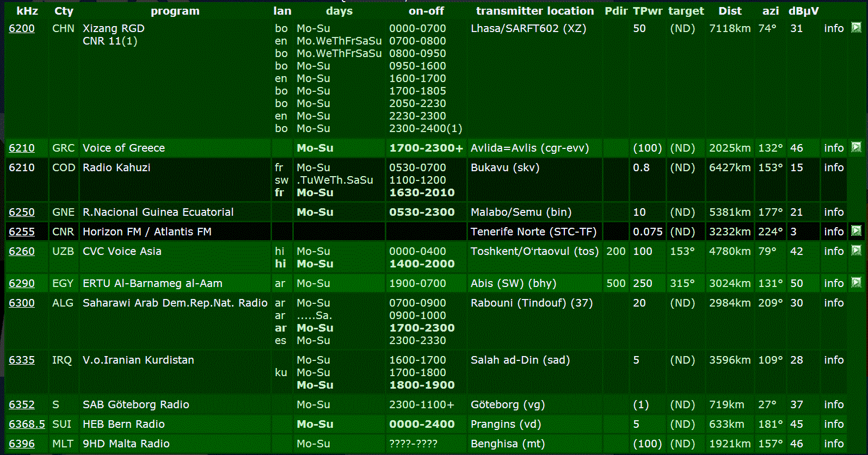Open info for SAB Göteborg Radio
Image resolution: width=868 pixels, height=455 pixels.
834,404
